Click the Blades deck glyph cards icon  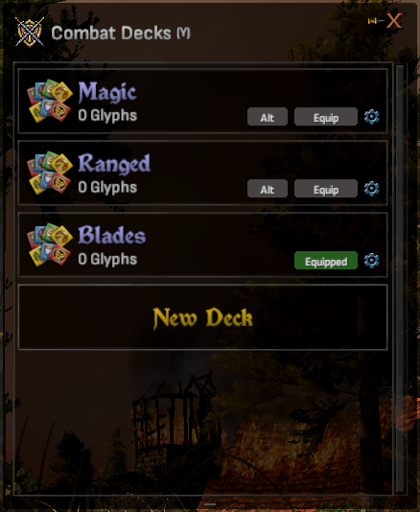point(50,244)
